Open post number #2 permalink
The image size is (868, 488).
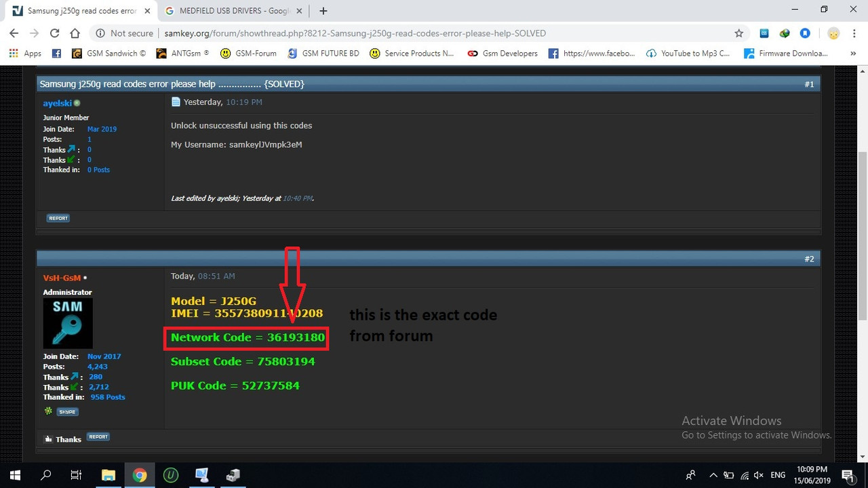(809, 259)
